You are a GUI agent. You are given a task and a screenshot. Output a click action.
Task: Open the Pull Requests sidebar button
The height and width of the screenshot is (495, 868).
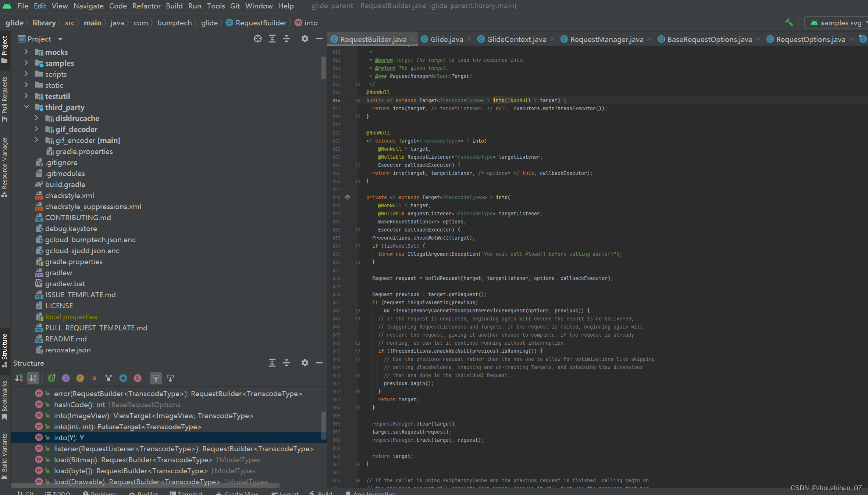5,99
